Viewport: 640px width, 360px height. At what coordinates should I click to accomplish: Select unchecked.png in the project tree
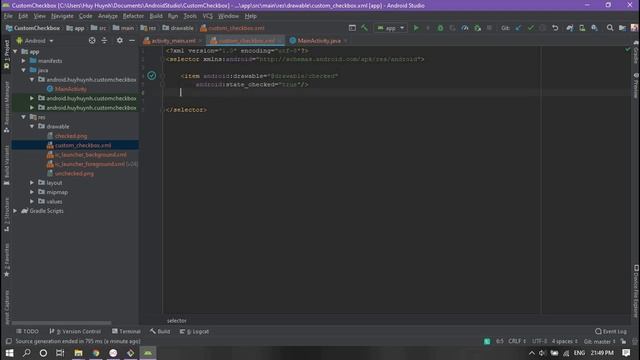coord(74,173)
